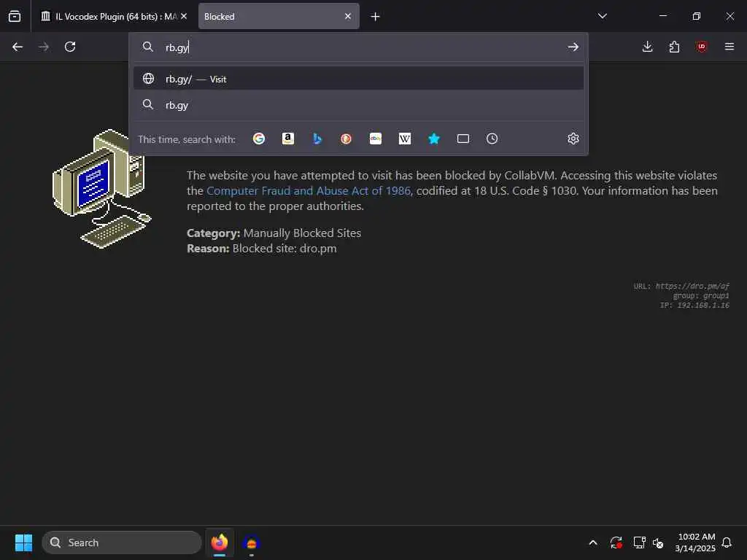Click the taskbar Search box
The height and width of the screenshot is (560, 747).
click(122, 542)
